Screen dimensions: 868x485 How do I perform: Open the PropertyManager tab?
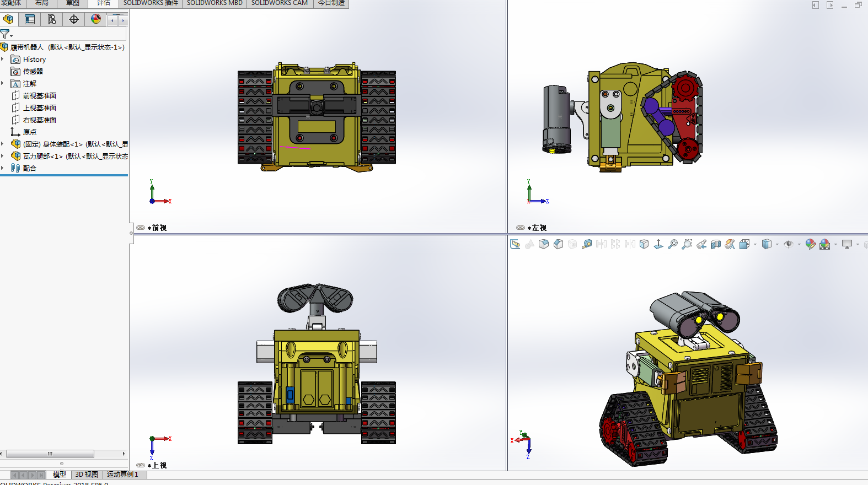pyautogui.click(x=30, y=19)
